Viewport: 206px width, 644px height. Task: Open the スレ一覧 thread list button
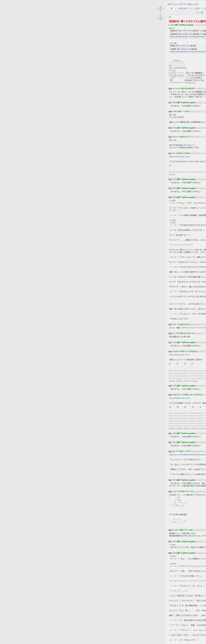(x=199, y=12)
